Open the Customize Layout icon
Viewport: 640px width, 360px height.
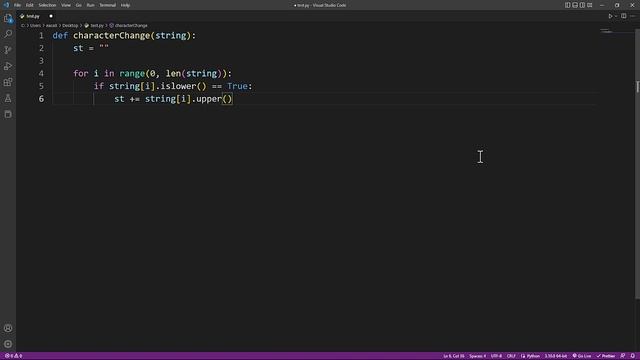coord(590,5)
